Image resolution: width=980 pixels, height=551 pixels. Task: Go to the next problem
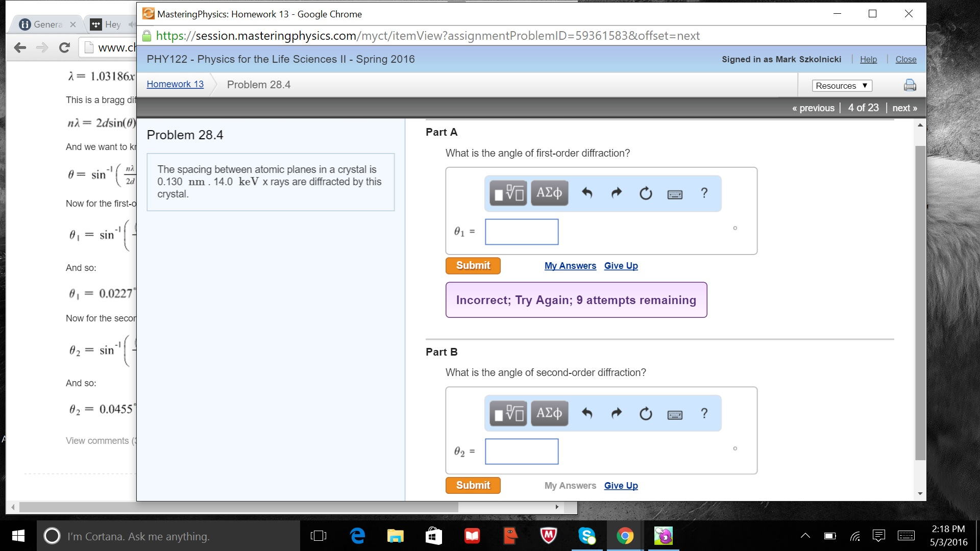point(904,108)
